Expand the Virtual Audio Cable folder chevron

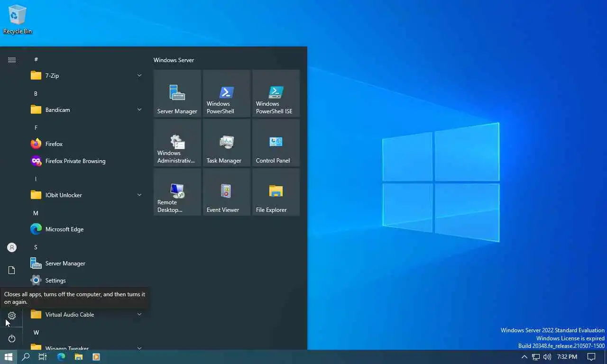pyautogui.click(x=139, y=314)
